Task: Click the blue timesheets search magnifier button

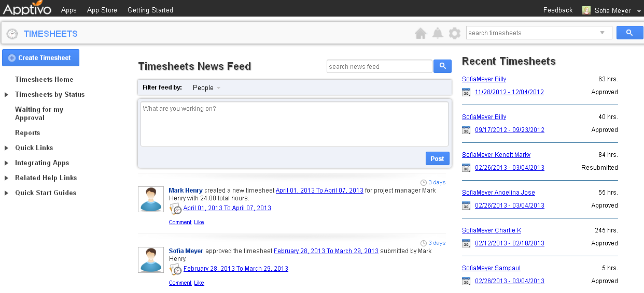Action: point(629,33)
